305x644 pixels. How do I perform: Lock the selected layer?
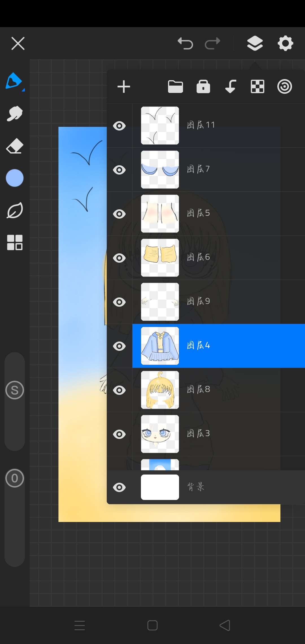(203, 86)
